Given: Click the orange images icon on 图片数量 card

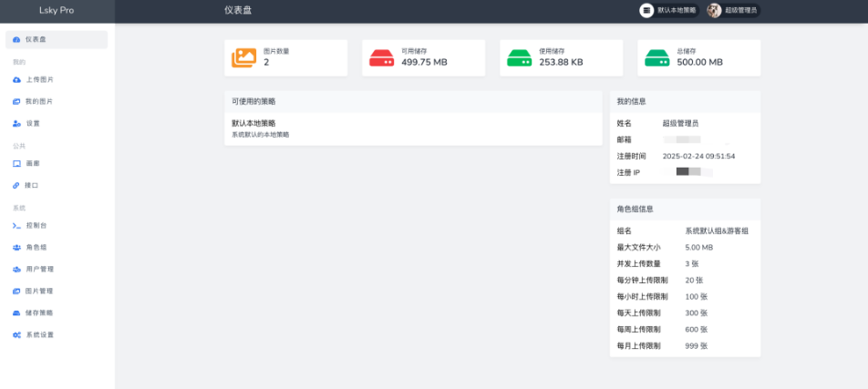Looking at the screenshot, I should pyautogui.click(x=244, y=57).
